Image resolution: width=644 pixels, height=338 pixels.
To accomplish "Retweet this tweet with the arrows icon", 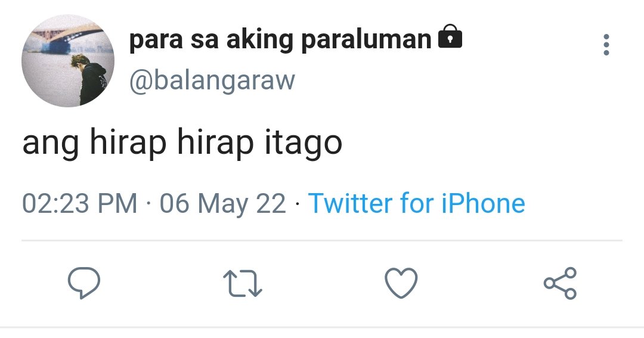I will click(242, 283).
